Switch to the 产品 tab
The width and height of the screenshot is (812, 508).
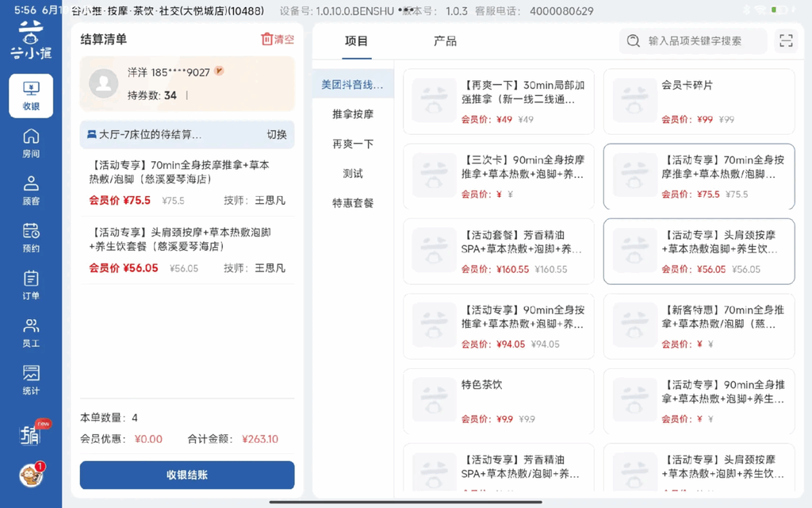click(445, 41)
